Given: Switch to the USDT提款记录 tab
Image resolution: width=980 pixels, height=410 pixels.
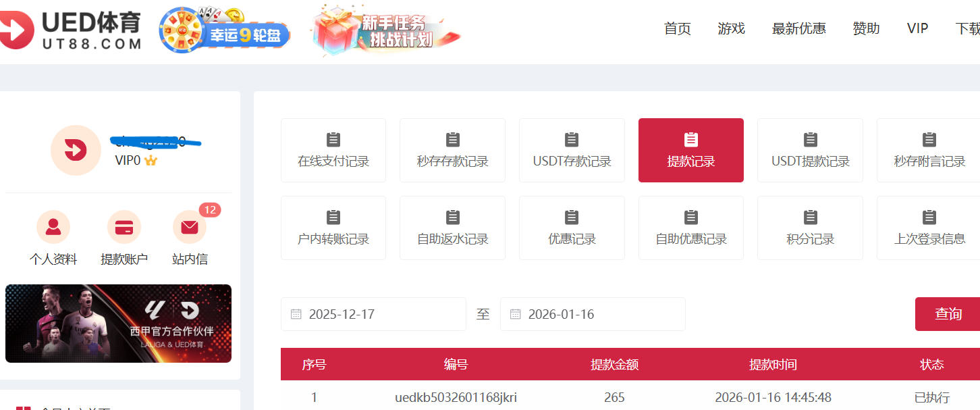Looking at the screenshot, I should (809, 150).
